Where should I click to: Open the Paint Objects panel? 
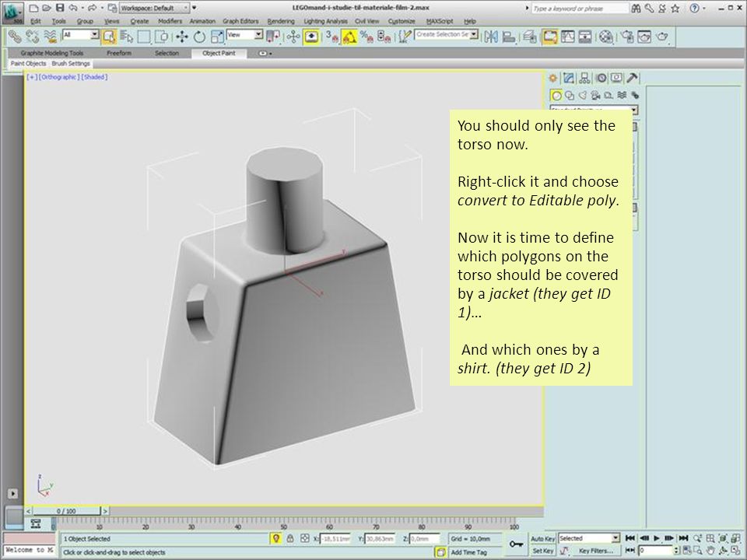pos(29,64)
